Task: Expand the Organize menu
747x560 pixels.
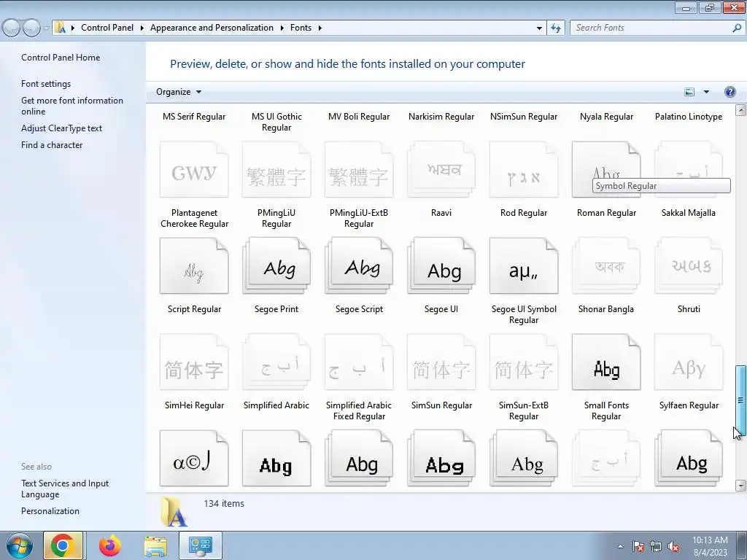Action: pyautogui.click(x=179, y=92)
